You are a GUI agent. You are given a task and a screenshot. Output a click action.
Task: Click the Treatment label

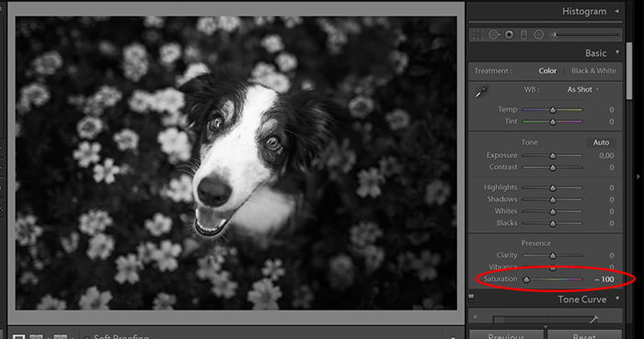pos(493,71)
